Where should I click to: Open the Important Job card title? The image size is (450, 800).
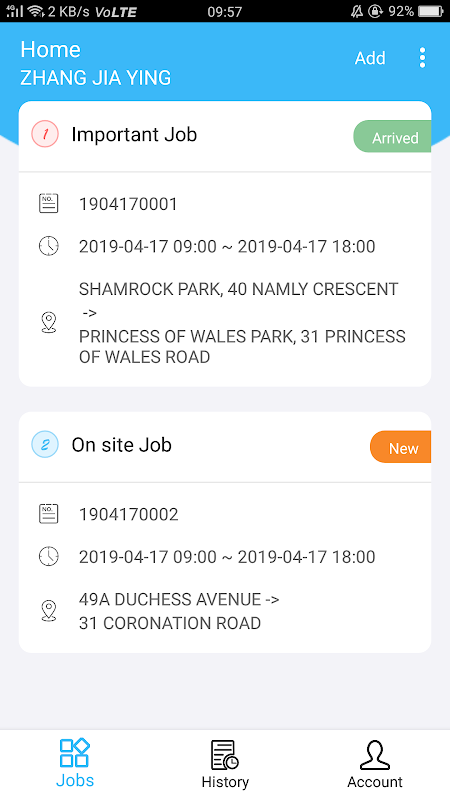134,135
